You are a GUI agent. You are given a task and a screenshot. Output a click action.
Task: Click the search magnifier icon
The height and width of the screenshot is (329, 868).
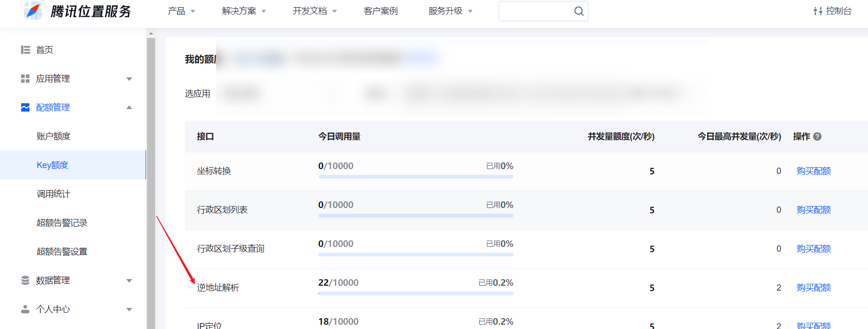579,11
